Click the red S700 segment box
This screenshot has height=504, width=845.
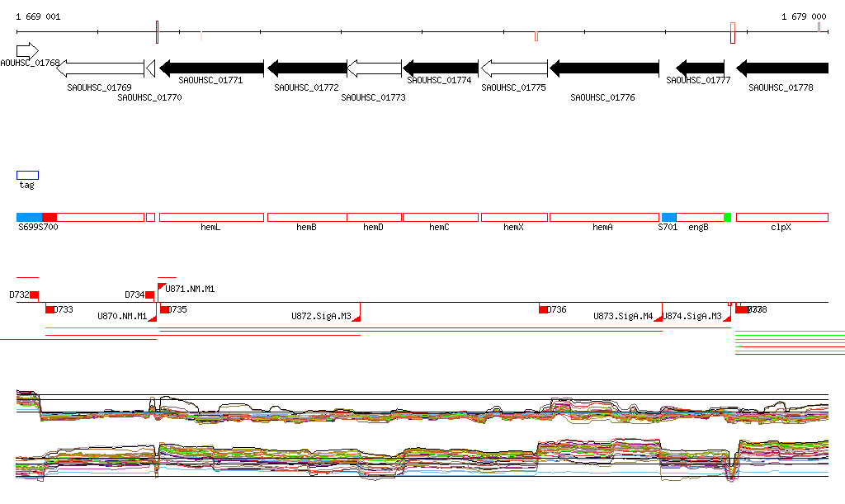pyautogui.click(x=49, y=218)
